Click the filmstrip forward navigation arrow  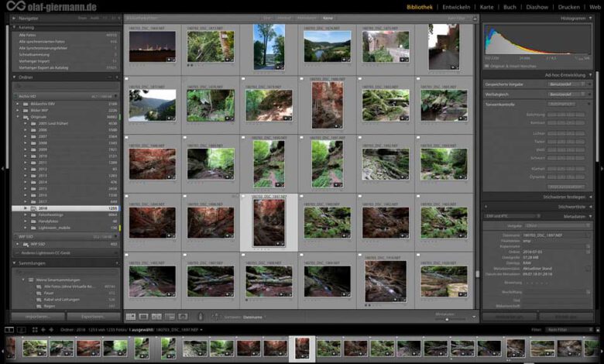52,329
